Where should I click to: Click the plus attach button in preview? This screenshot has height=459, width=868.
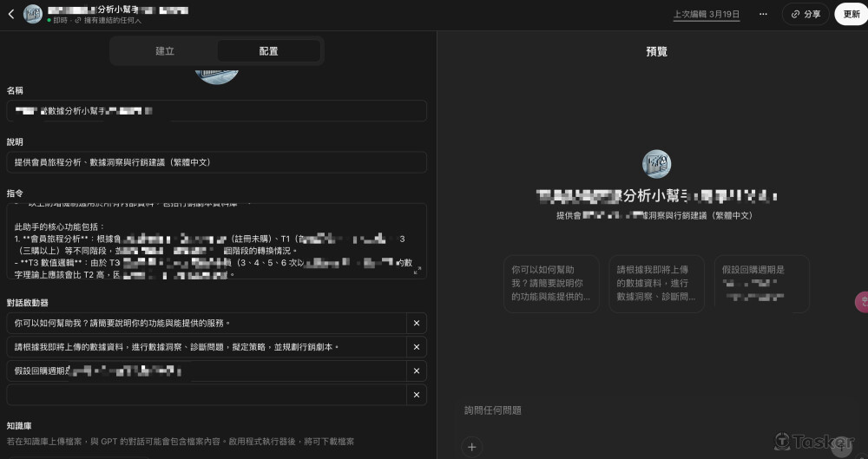(471, 447)
